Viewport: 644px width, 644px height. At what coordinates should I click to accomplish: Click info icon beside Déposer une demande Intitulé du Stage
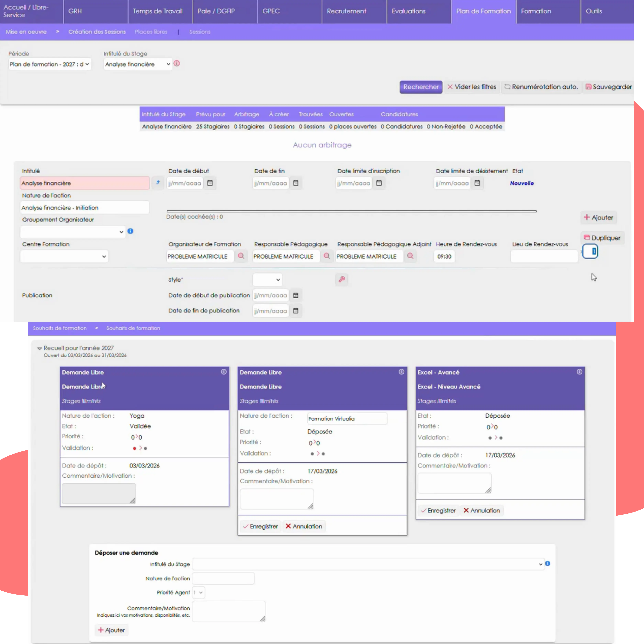547,563
